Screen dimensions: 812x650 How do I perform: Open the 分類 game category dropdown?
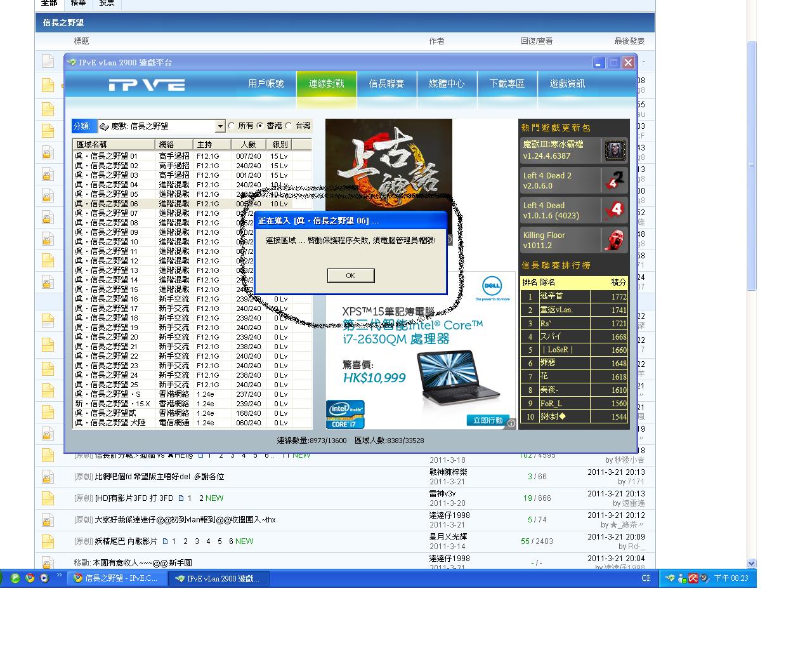220,126
